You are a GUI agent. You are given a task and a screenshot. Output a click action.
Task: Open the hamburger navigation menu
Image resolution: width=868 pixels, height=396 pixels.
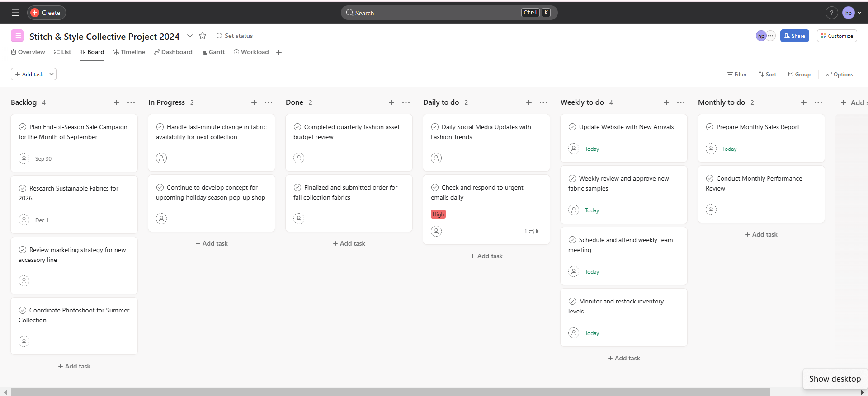click(x=15, y=13)
